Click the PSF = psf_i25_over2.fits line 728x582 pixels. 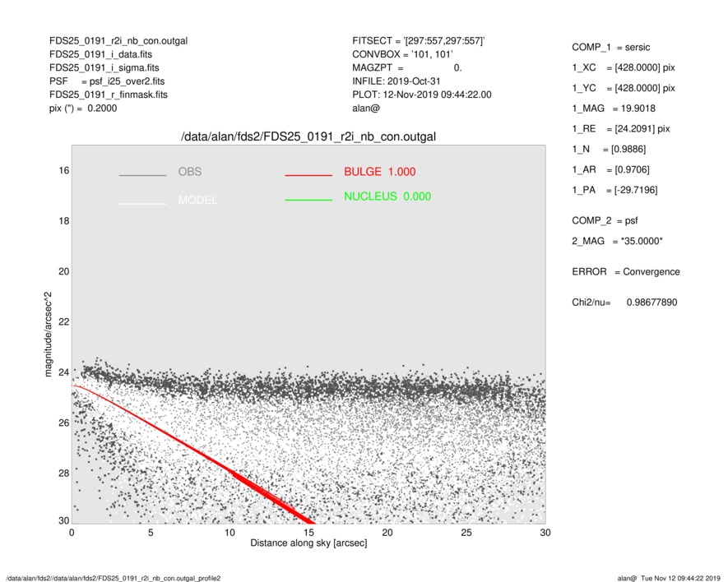pyautogui.click(x=107, y=81)
